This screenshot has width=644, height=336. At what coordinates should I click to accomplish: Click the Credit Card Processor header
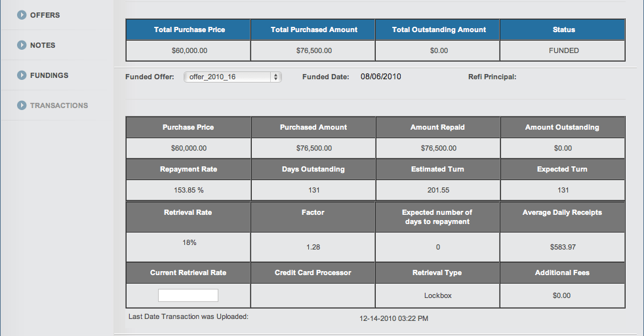point(313,272)
